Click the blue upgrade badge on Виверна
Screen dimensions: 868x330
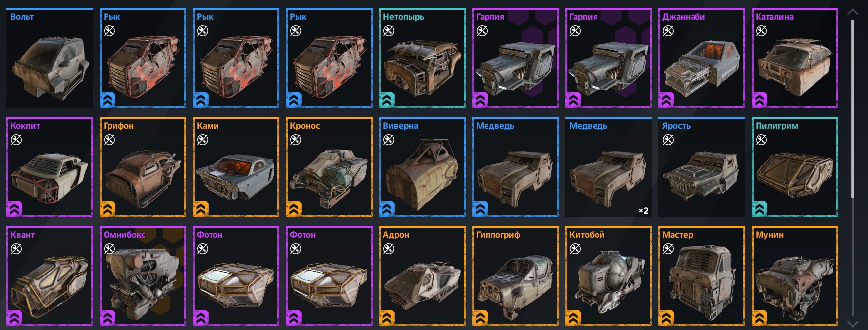tap(387, 209)
